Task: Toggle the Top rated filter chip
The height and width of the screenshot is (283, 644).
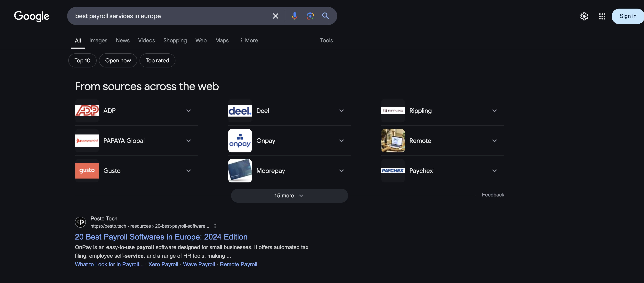Action: (x=157, y=60)
